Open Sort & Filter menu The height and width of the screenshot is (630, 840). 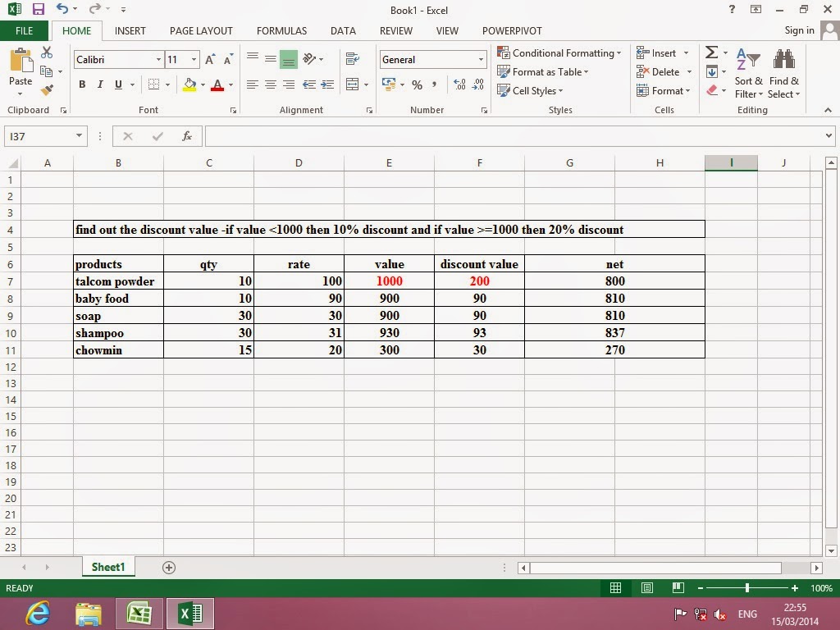click(x=748, y=73)
